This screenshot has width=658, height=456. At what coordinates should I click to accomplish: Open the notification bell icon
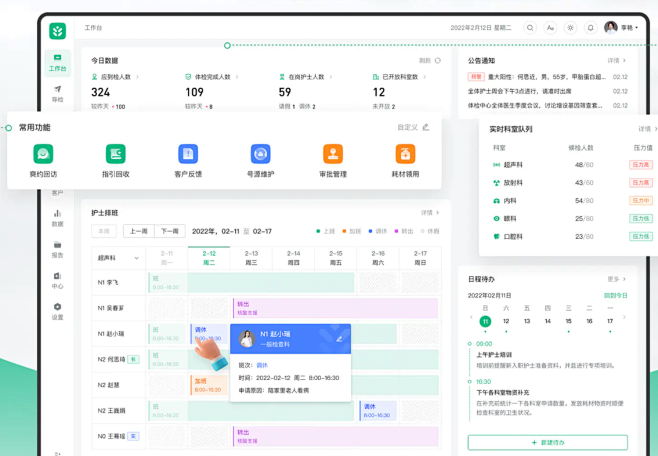[x=590, y=28]
